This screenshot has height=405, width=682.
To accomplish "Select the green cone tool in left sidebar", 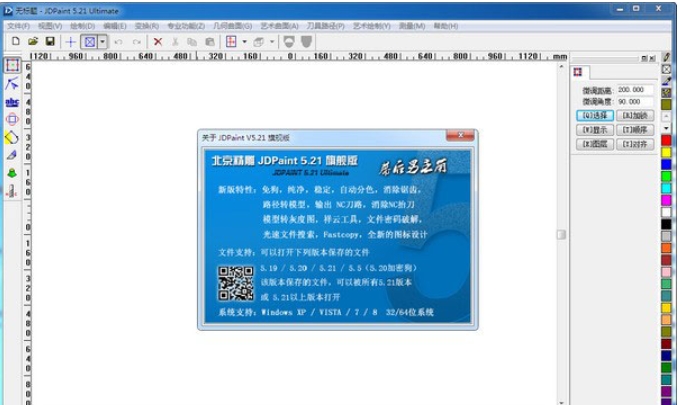I will coord(12,173).
